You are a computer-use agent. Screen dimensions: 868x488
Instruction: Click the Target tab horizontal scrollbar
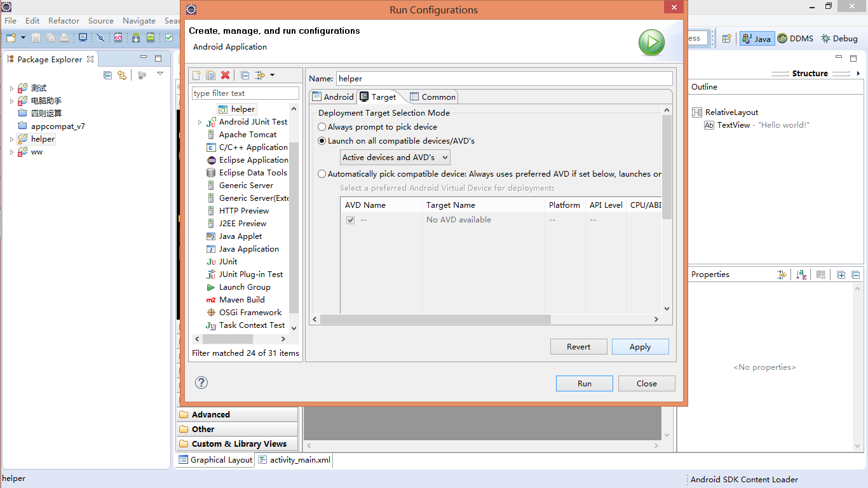(x=435, y=319)
